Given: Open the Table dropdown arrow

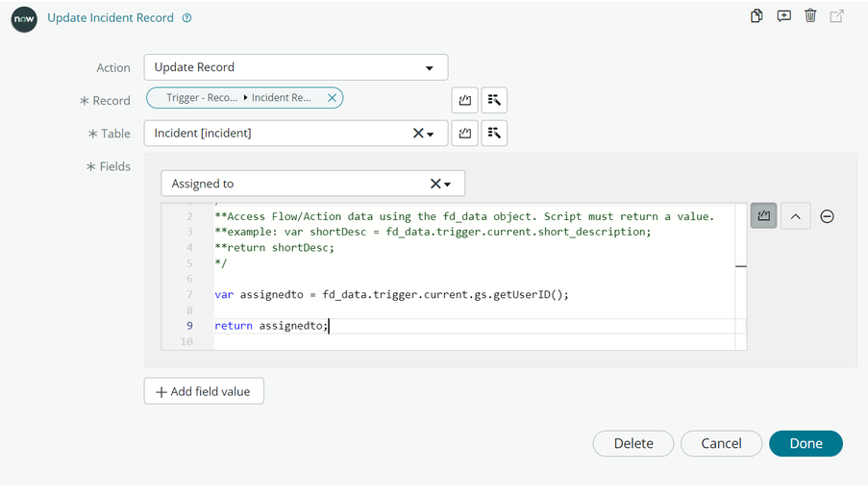Looking at the screenshot, I should click(x=430, y=134).
